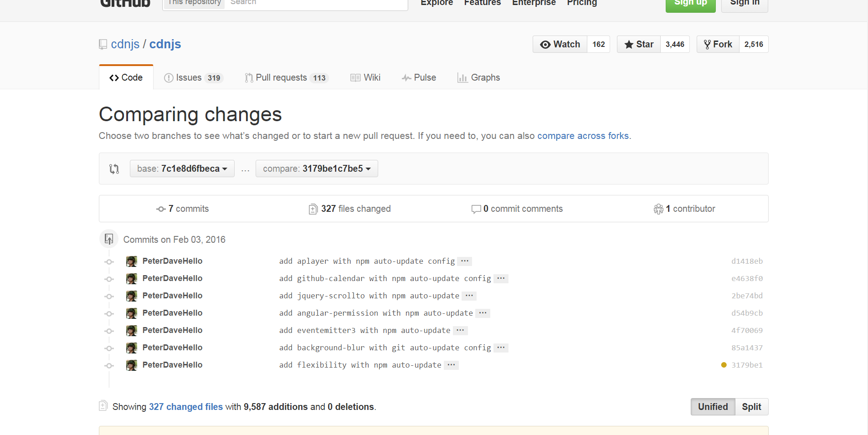This screenshot has height=435, width=868.
Task: Click the GitHub logo in the header
Action: 125,4
